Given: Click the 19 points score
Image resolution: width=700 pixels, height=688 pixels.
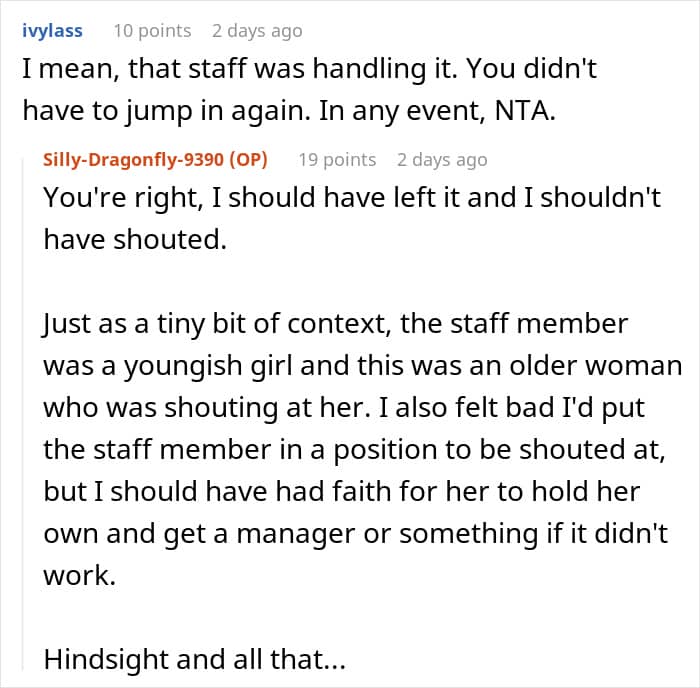Looking at the screenshot, I should 337,160.
